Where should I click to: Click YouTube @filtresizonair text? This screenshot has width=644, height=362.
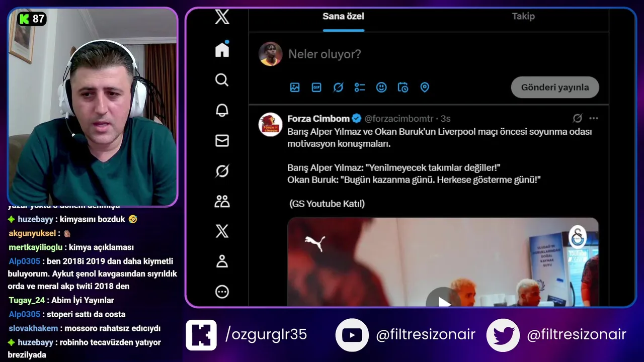point(426,335)
